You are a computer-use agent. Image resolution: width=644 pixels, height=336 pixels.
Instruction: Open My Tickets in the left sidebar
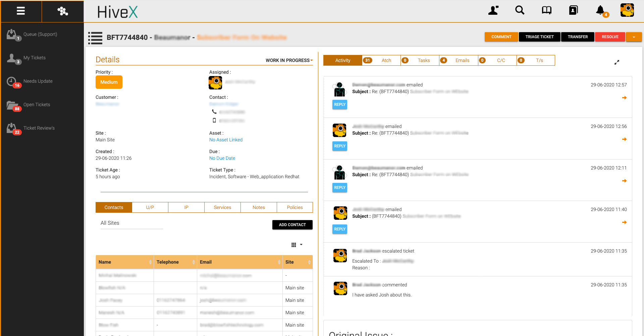tap(35, 58)
